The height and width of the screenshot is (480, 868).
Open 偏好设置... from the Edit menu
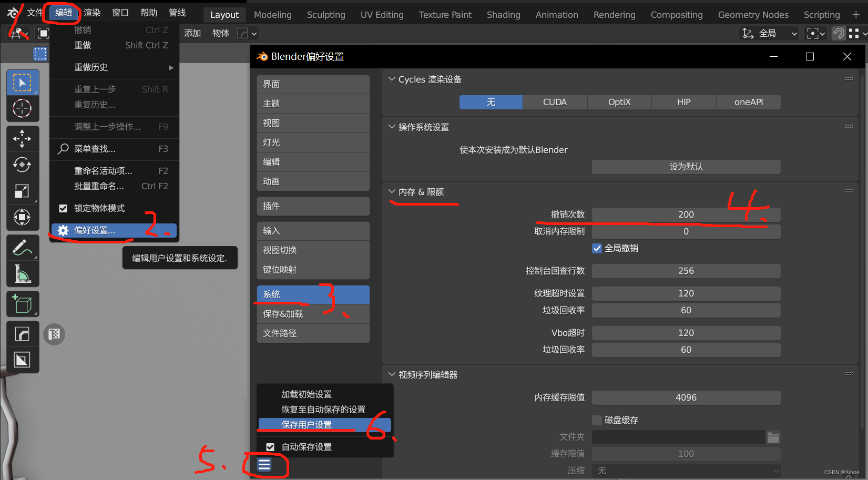(114, 230)
